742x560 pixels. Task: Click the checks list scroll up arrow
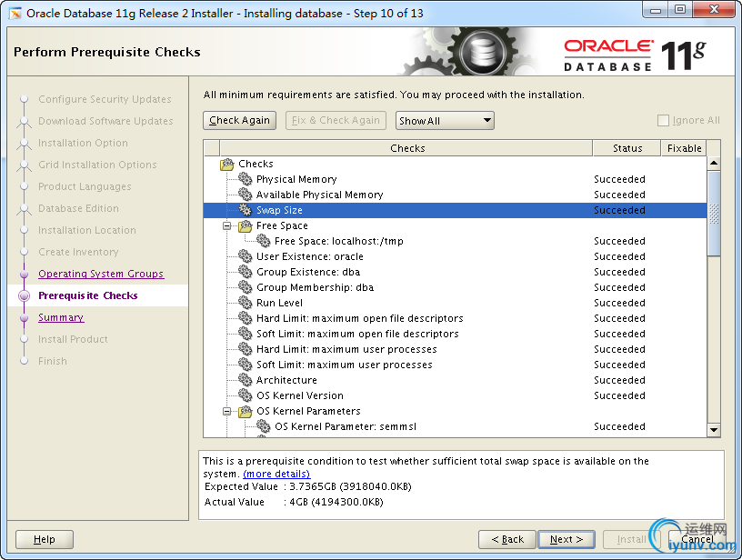[x=714, y=163]
